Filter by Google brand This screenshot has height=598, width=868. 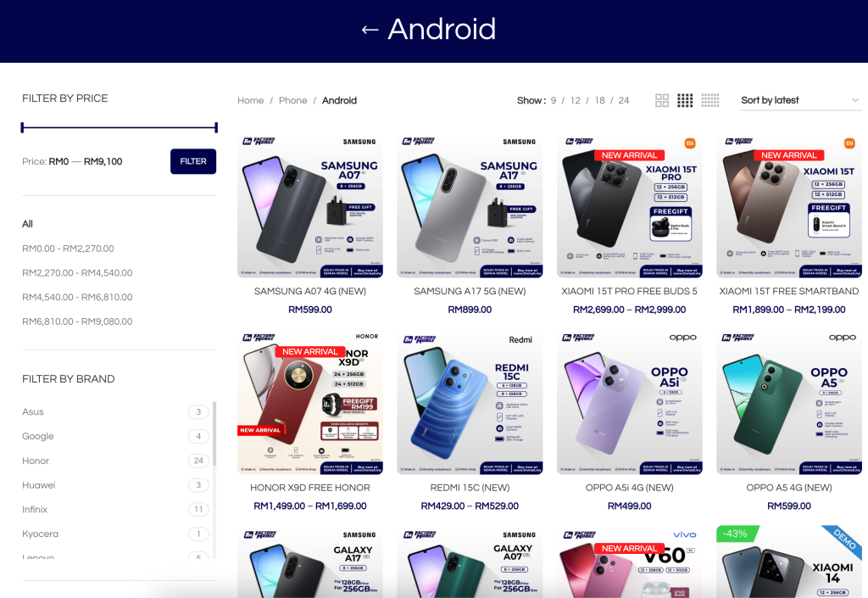pyautogui.click(x=38, y=436)
